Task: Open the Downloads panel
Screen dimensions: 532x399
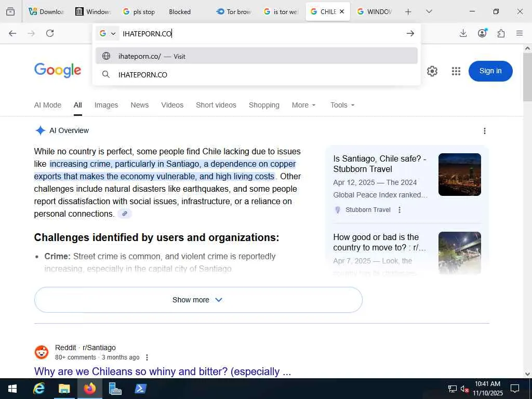Action: pos(463,33)
